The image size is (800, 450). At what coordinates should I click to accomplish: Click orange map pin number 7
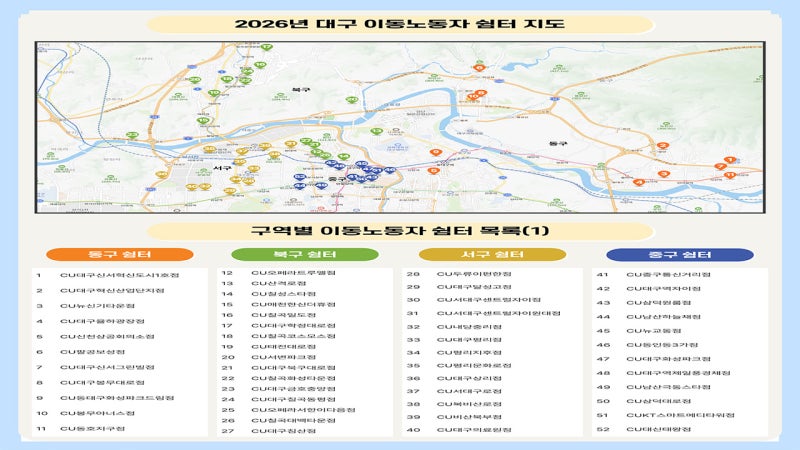720,166
